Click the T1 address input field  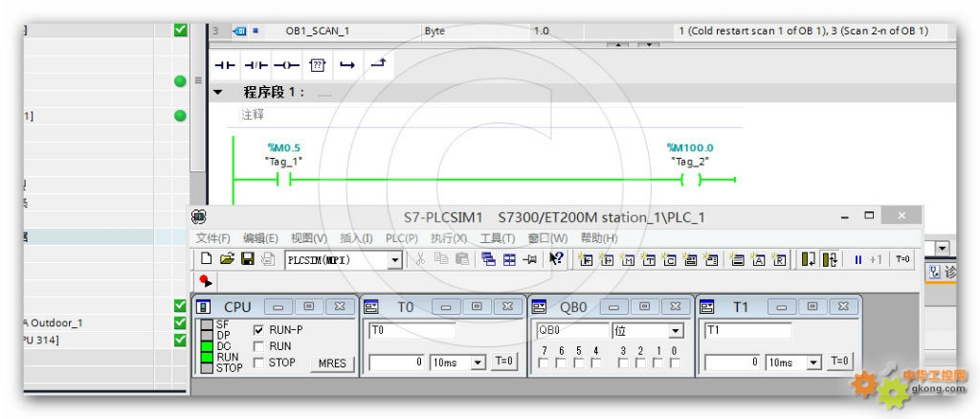748,330
